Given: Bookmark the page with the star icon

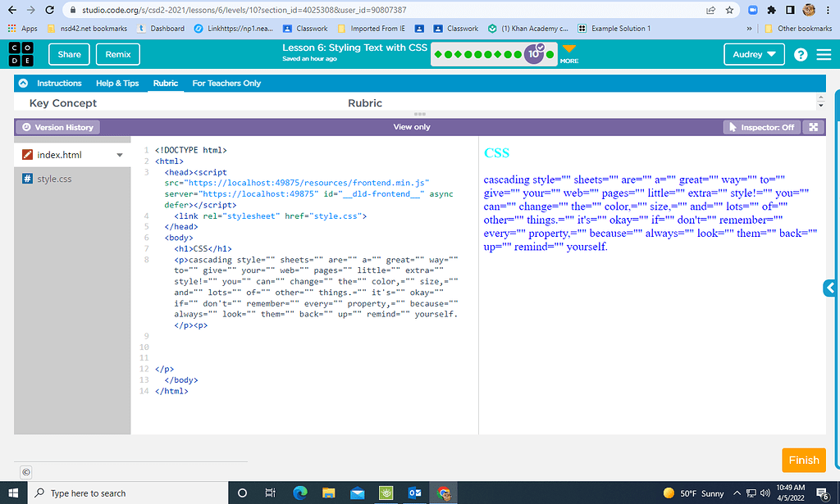Looking at the screenshot, I should (729, 10).
